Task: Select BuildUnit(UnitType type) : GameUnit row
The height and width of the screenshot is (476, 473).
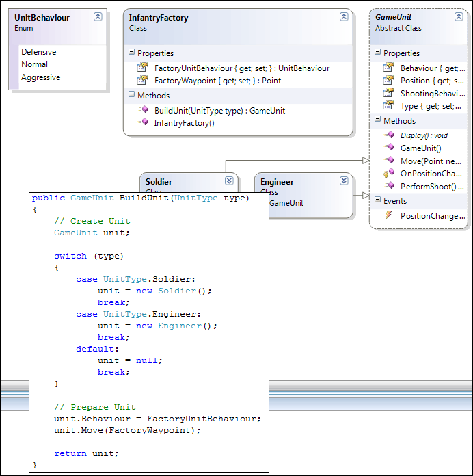Action: tap(219, 111)
